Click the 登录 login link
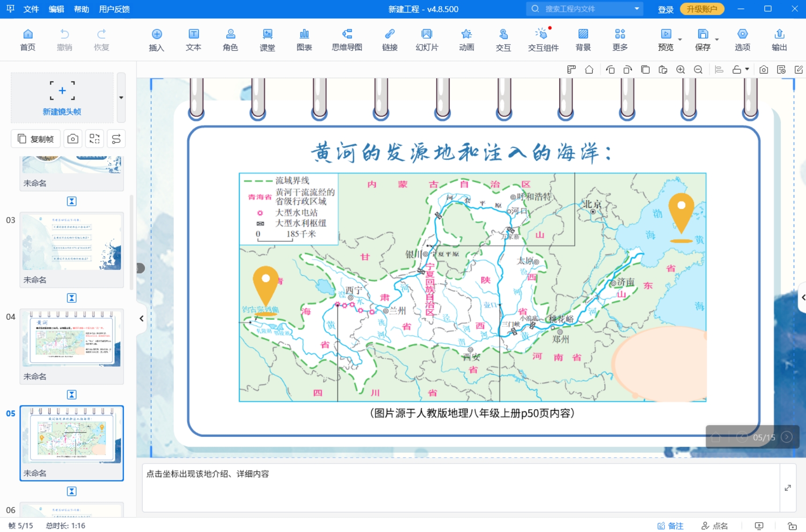Image resolution: width=806 pixels, height=532 pixels. tap(665, 9)
